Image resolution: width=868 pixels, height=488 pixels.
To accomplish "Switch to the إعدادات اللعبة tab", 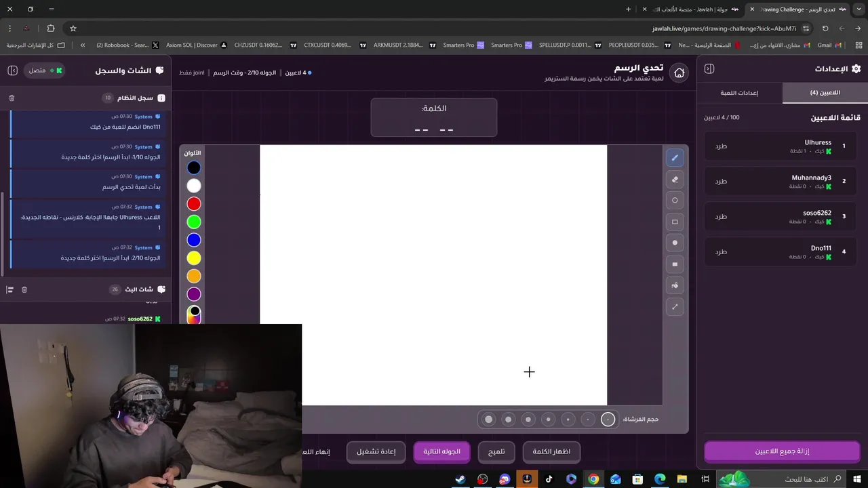I will [x=739, y=93].
